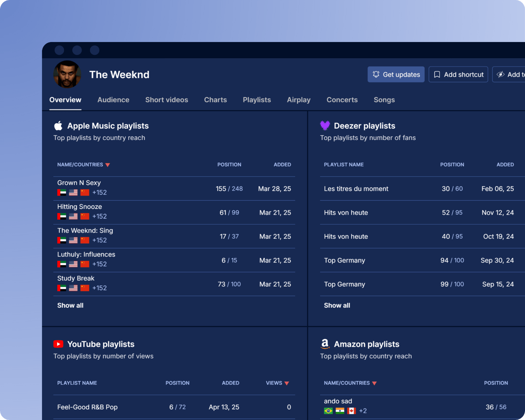Screen dimensions: 525x420
Task: Click the Apple logo in Apple Music playlists header
Action: click(x=58, y=126)
